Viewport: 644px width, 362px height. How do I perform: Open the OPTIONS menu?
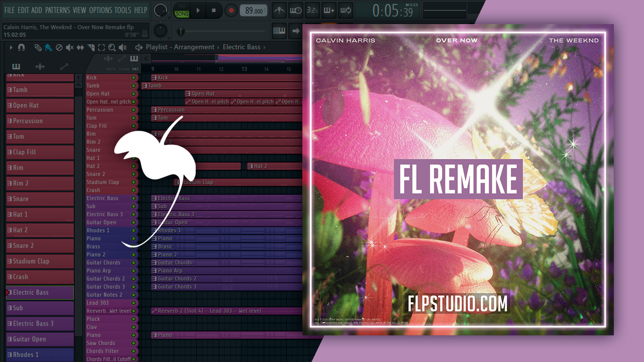pyautogui.click(x=100, y=10)
